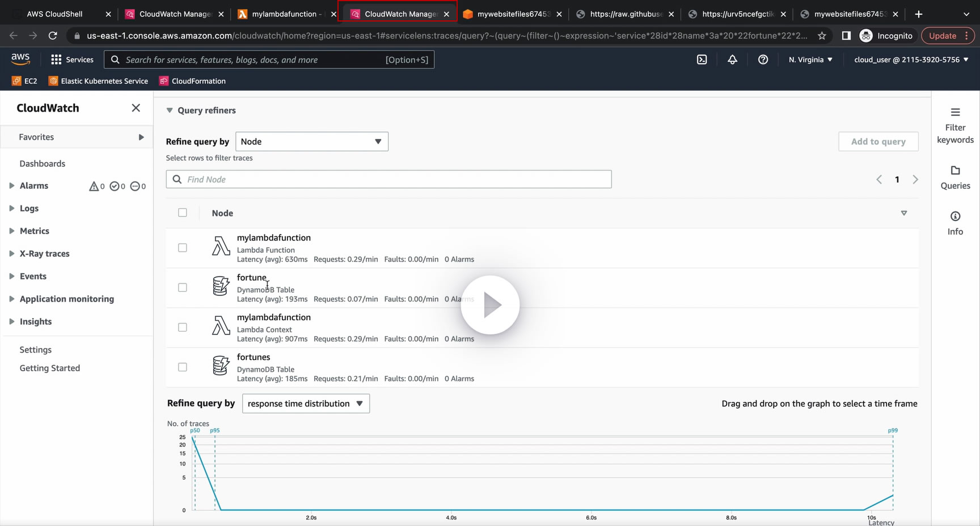
Task: Go to the next page of nodes
Action: click(915, 180)
